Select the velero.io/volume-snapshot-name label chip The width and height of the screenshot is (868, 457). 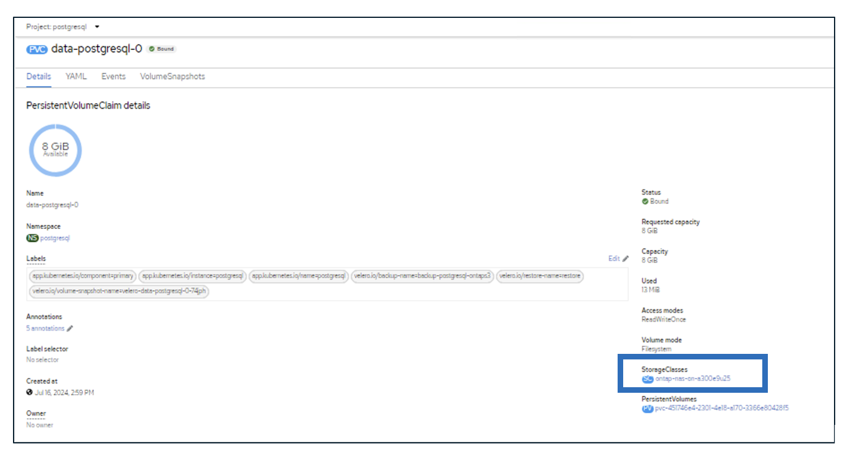pyautogui.click(x=120, y=291)
